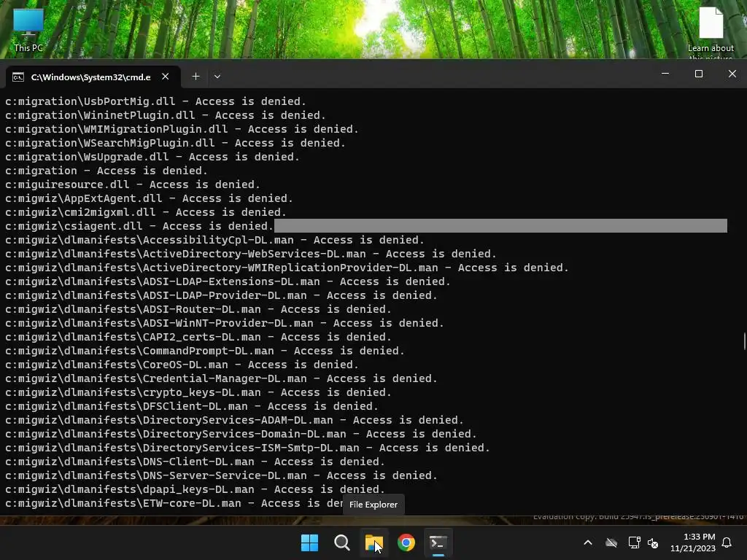
Task: Close the cmd.exe tab
Action: 166,76
